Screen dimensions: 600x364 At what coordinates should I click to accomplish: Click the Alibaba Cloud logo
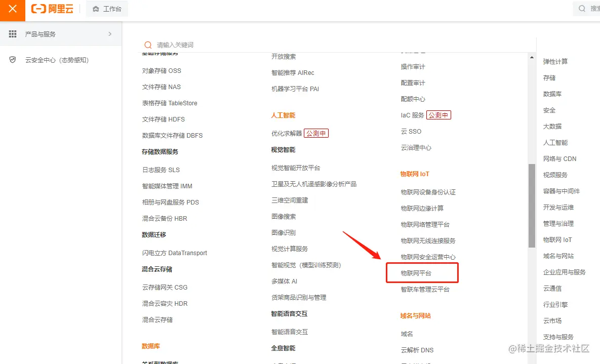[x=52, y=9]
